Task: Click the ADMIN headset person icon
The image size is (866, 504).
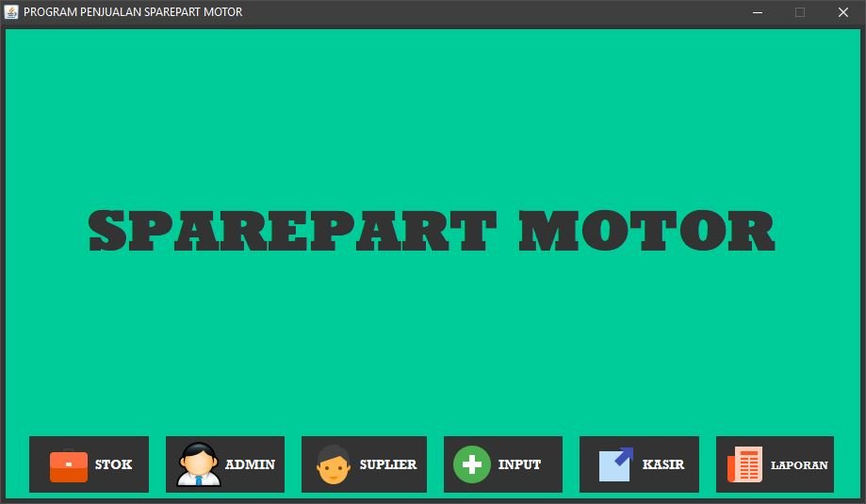Action: click(x=199, y=464)
